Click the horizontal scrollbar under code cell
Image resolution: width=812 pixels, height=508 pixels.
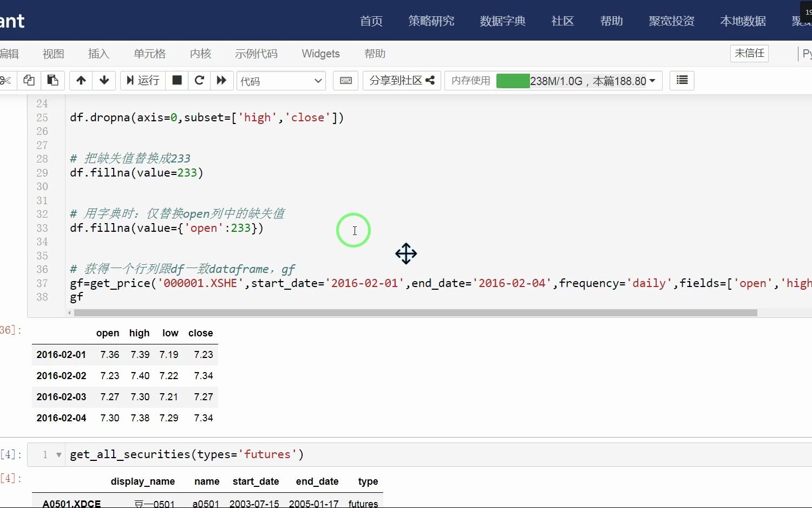[415, 313]
